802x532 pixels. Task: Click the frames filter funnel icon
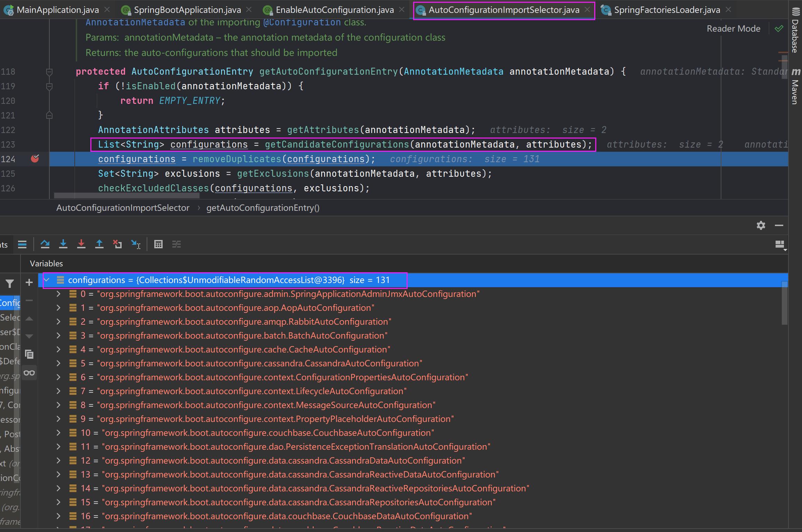coord(10,284)
